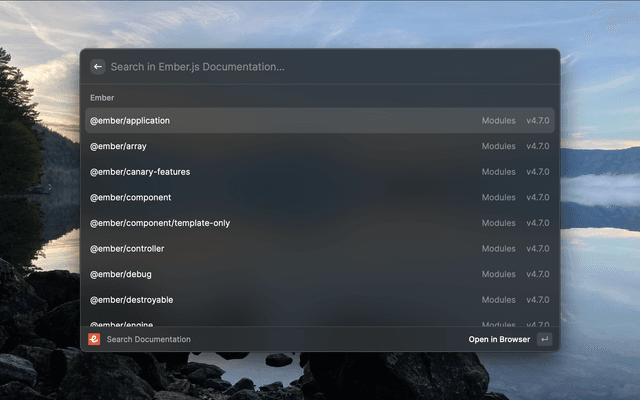Image resolution: width=640 pixels, height=400 pixels.
Task: Pick the @ember/controller result
Action: 127,249
